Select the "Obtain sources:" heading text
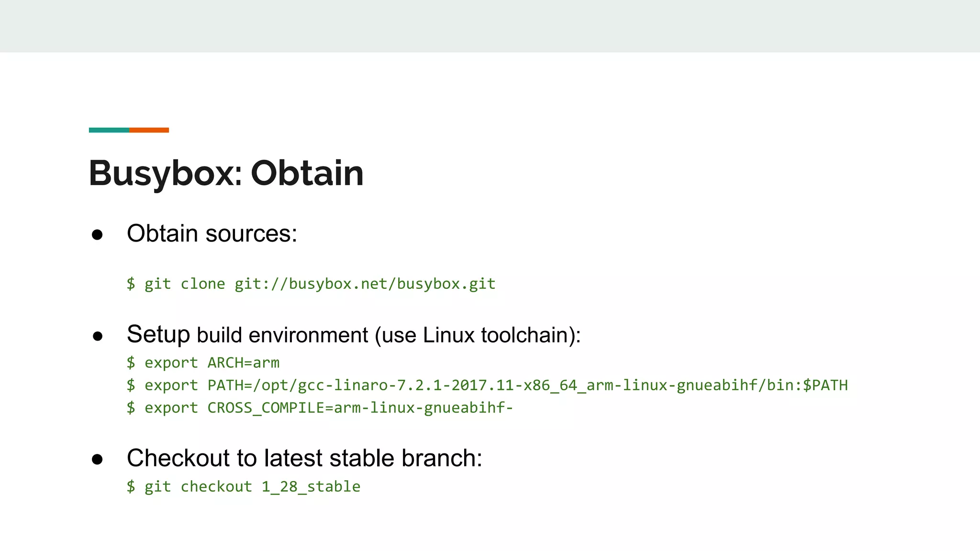The image size is (980, 551). [x=212, y=234]
